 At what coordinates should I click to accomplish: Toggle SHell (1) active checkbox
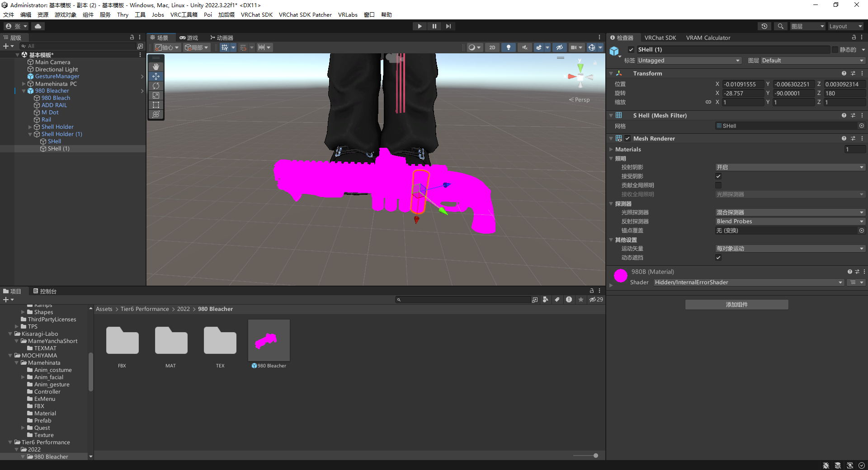pos(631,50)
